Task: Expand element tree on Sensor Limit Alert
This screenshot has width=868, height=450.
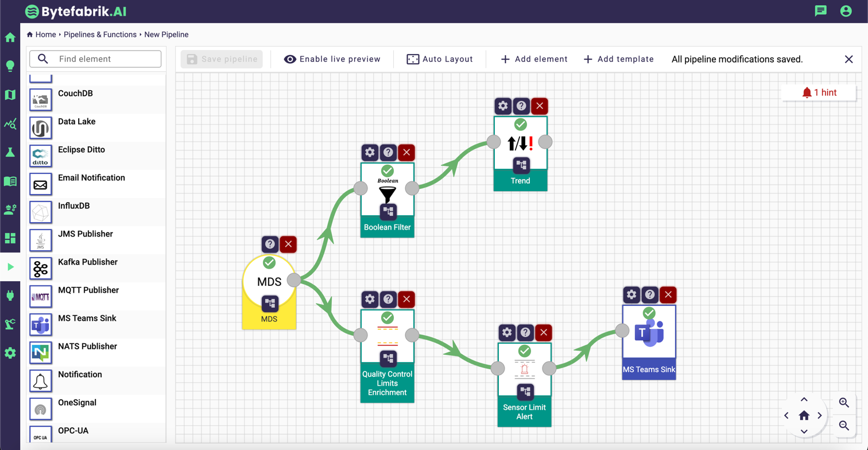Action: [x=525, y=391]
